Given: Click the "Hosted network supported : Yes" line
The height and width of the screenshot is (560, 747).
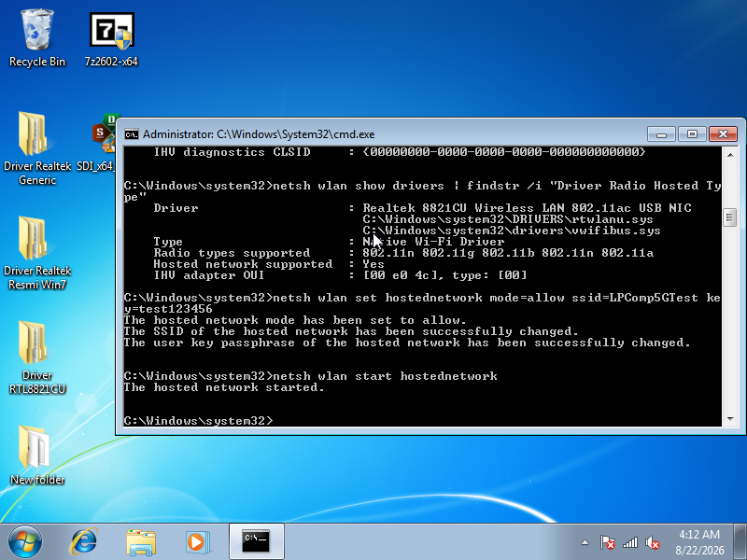Looking at the screenshot, I should coord(269,264).
